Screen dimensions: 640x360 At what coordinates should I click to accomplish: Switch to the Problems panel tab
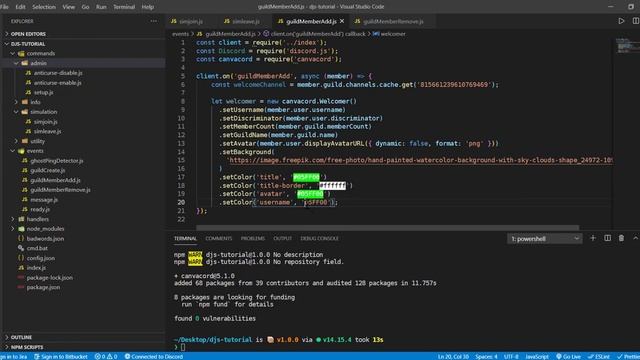pyautogui.click(x=253, y=238)
